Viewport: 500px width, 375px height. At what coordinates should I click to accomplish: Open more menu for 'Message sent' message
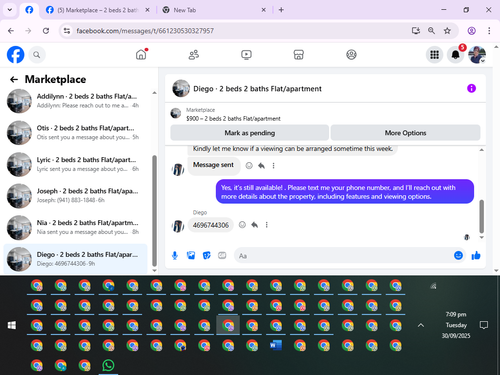pyautogui.click(x=273, y=165)
